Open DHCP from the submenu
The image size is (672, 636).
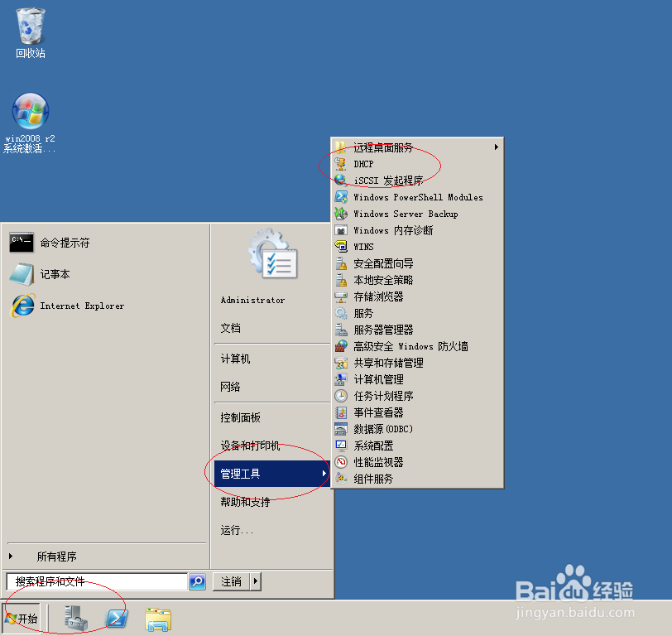(x=417, y=164)
